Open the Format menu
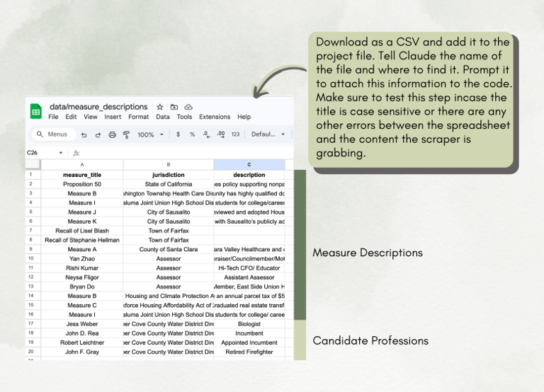The image size is (544, 392). [138, 117]
